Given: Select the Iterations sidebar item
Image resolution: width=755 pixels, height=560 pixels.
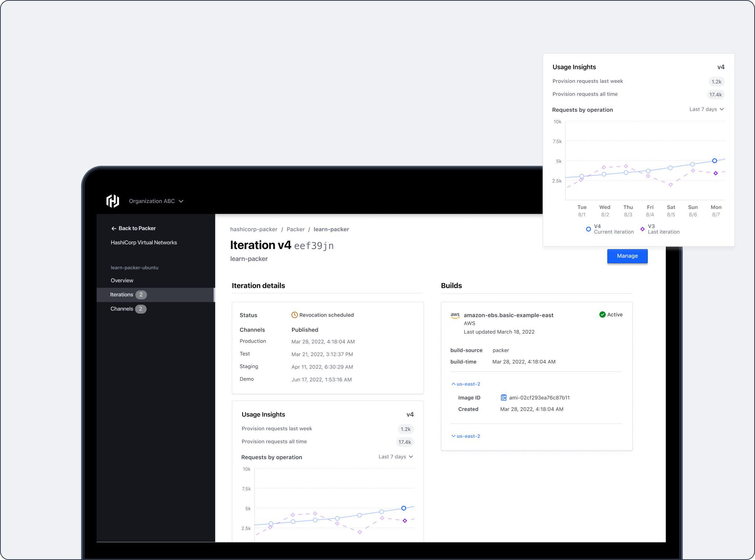Looking at the screenshot, I should pos(122,295).
